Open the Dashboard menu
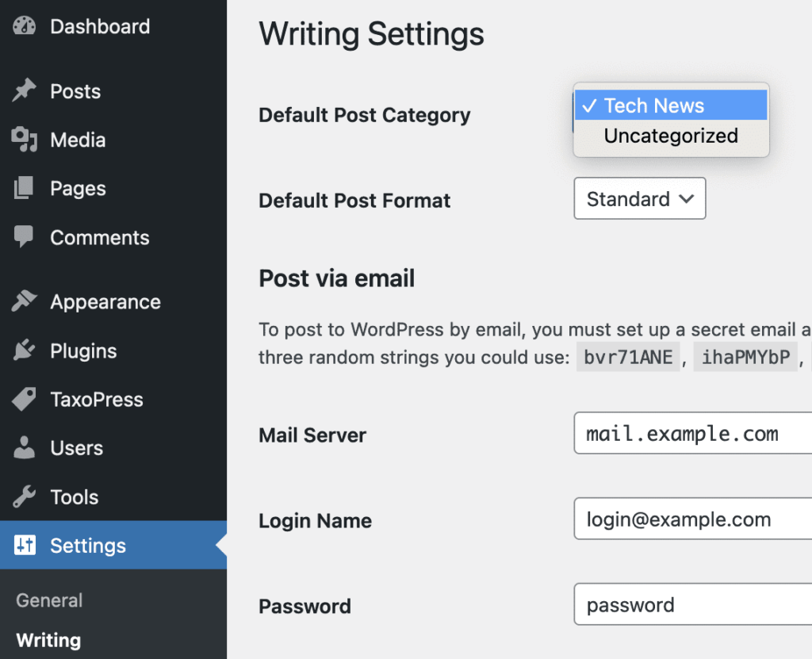Viewport: 812px width, 659px height. coord(113,26)
